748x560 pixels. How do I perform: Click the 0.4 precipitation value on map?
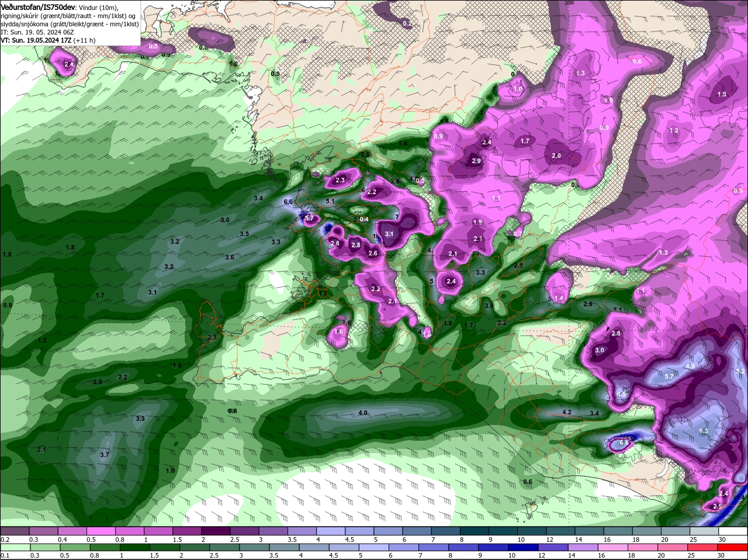tap(364, 219)
